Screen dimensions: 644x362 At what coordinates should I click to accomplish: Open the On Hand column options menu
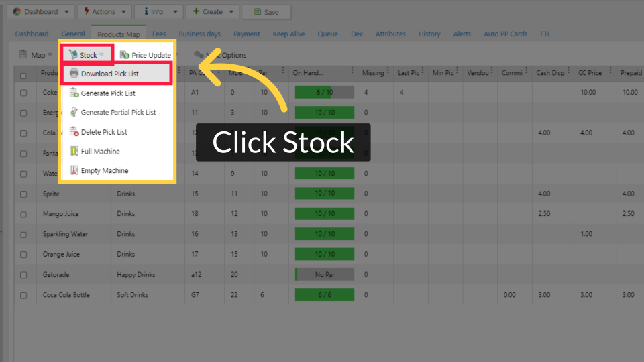click(352, 70)
